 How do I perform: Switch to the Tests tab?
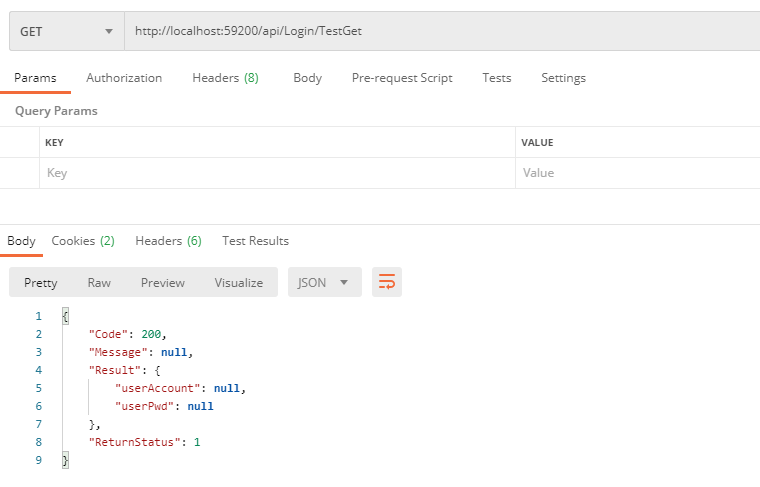point(496,78)
